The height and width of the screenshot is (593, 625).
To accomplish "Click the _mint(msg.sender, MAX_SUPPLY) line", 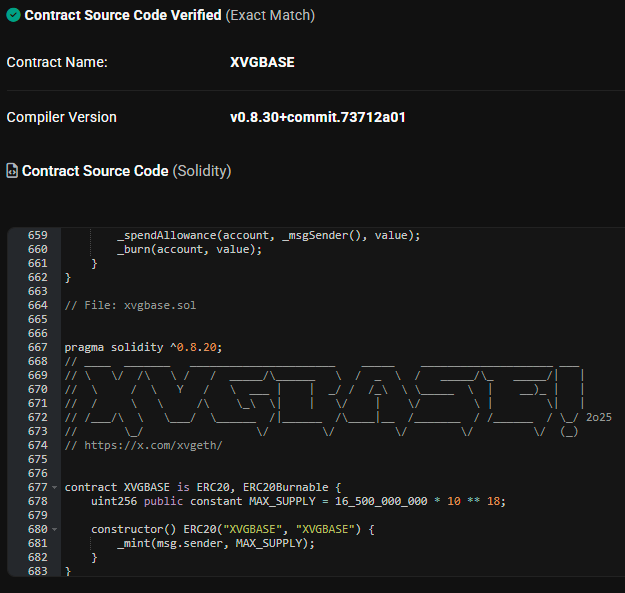I will pyautogui.click(x=216, y=543).
